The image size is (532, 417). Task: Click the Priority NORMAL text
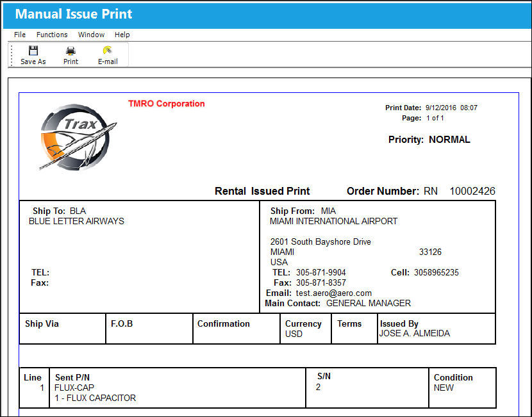(429, 140)
